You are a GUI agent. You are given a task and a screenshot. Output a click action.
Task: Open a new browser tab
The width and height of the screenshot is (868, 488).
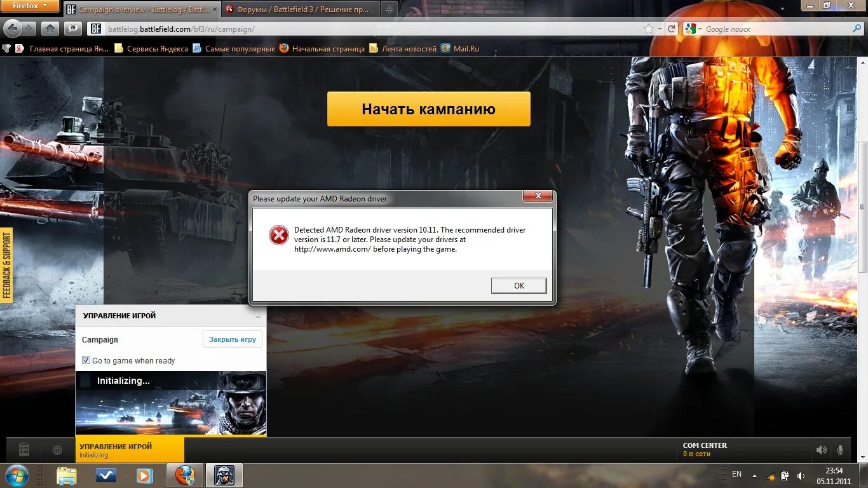[390, 10]
